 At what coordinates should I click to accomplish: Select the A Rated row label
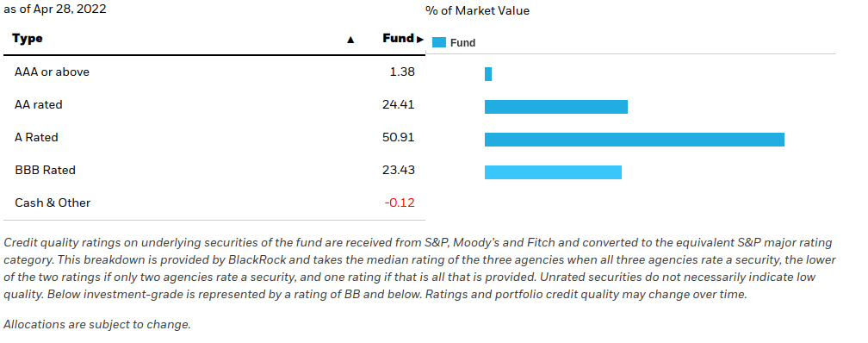point(36,137)
